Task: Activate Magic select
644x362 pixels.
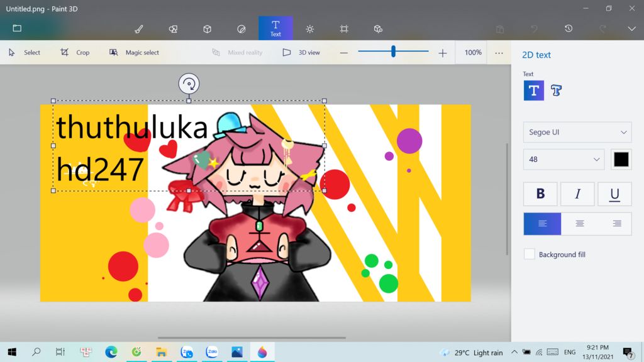Action: pyautogui.click(x=134, y=53)
